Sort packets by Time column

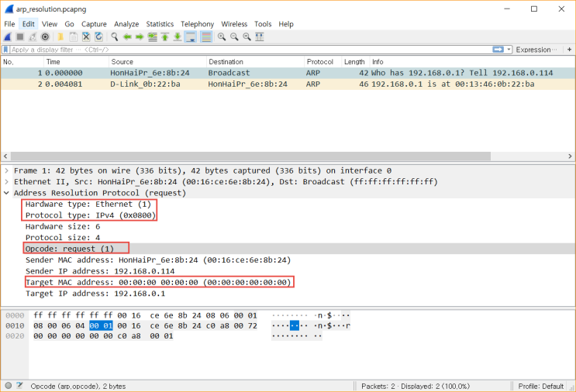click(x=77, y=62)
